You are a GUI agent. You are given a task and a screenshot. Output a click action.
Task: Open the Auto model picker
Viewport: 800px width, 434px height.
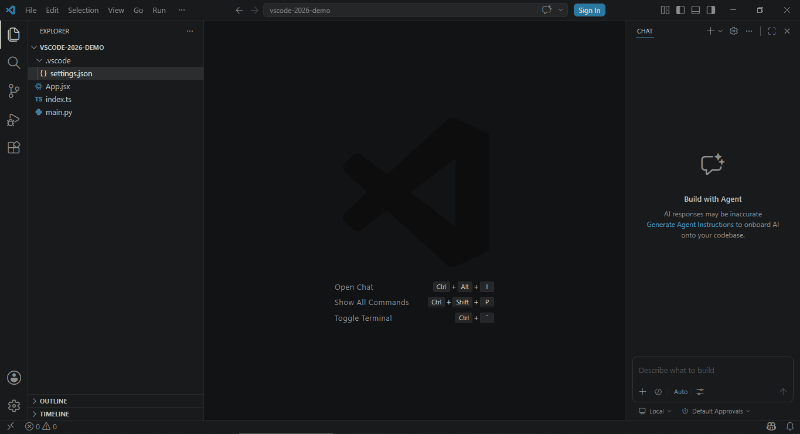[681, 392]
